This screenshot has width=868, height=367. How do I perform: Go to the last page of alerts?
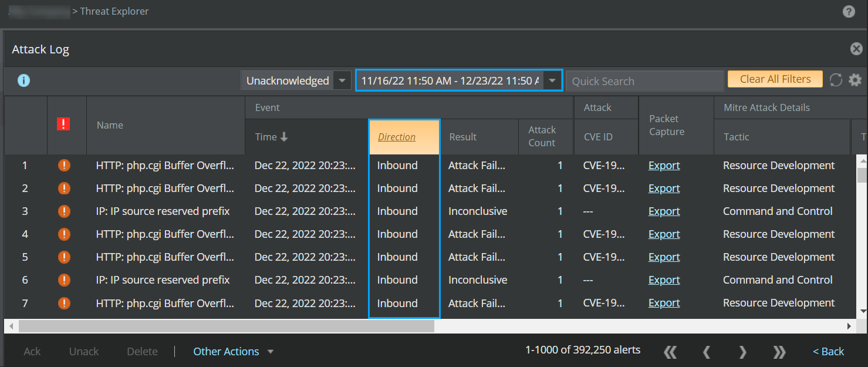click(x=779, y=352)
